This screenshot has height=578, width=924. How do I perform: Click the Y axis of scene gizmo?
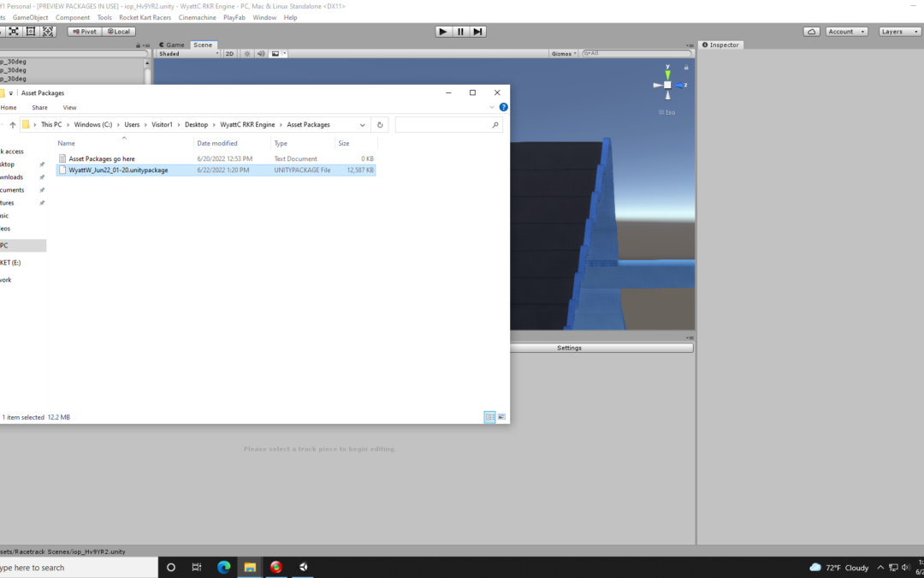pos(667,73)
